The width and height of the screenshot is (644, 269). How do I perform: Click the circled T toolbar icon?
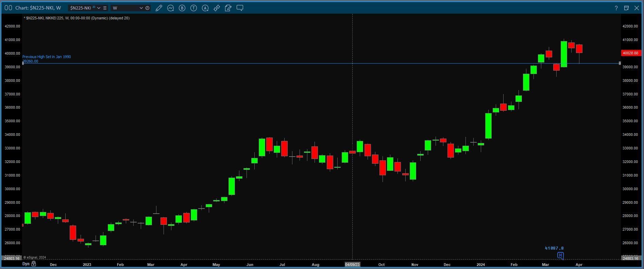(x=194, y=8)
